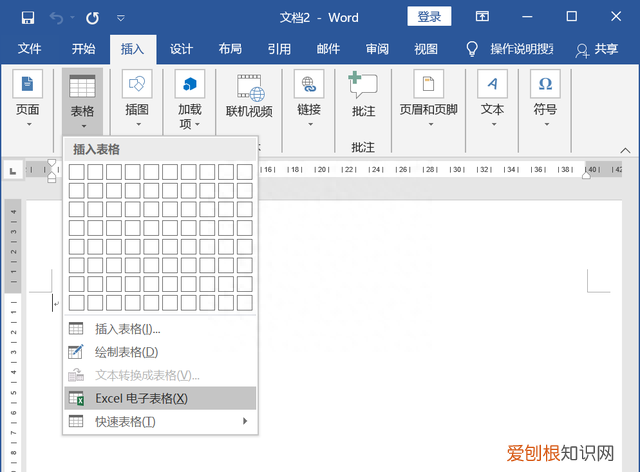Collapse the ribbon with the chevron
640x472 pixels.
click(625, 150)
